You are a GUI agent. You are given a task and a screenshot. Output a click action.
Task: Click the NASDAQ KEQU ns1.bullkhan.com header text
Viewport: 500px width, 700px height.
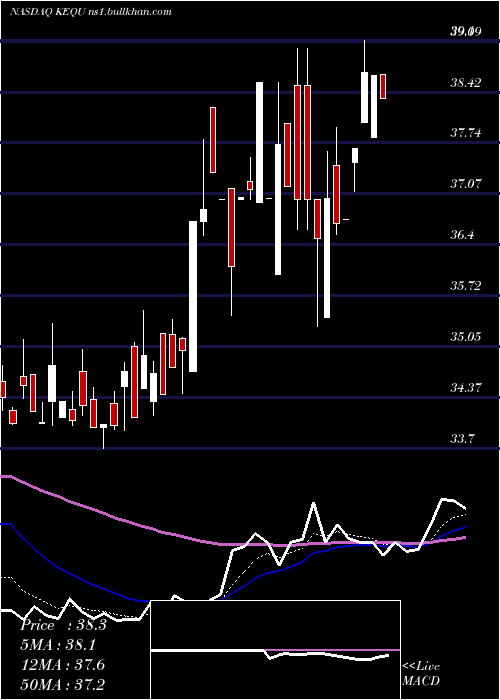(91, 11)
